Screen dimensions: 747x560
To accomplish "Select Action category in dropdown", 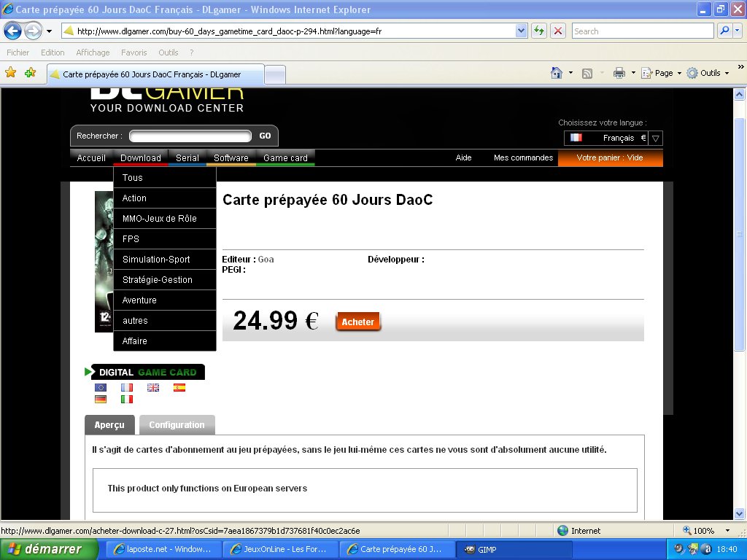I will pos(165,198).
